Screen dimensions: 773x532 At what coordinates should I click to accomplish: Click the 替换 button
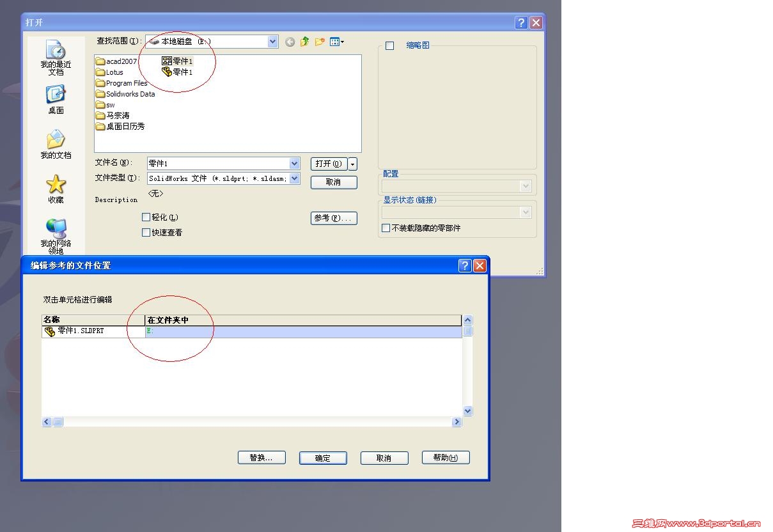tap(261, 458)
